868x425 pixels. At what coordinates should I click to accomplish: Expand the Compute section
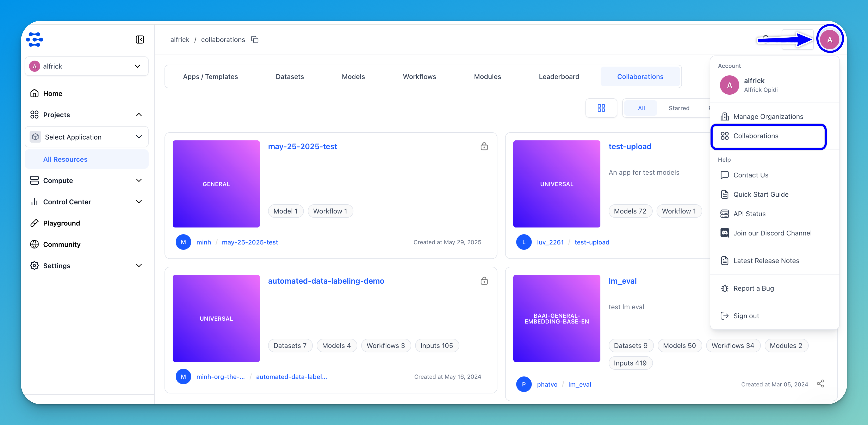(x=87, y=181)
